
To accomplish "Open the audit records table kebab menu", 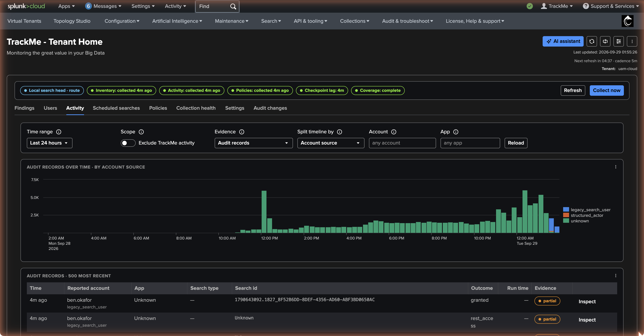I will pos(615,275).
